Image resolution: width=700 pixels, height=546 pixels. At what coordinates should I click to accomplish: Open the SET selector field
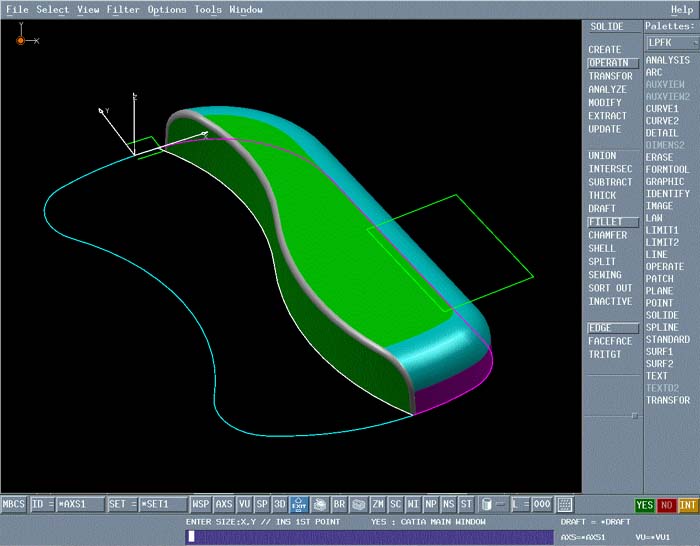(x=162, y=505)
